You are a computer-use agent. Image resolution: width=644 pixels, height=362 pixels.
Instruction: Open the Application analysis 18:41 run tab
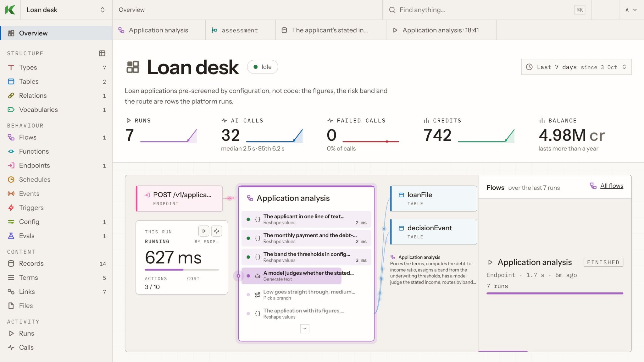point(441,30)
